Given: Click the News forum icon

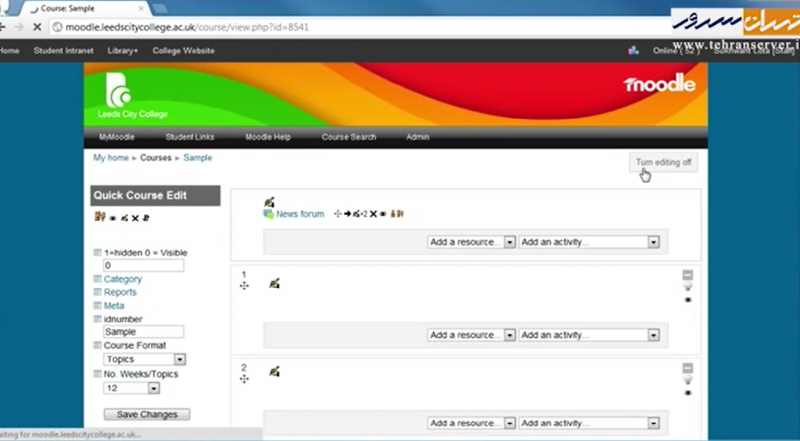Looking at the screenshot, I should [x=268, y=214].
